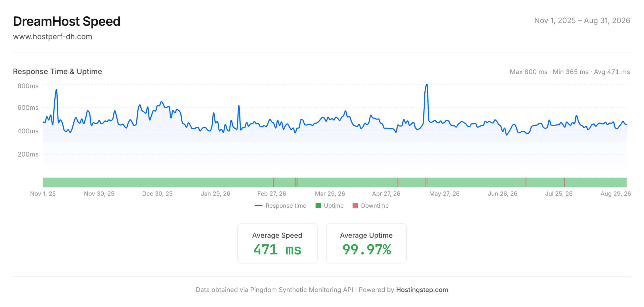Screen dimensions: 644x307
Task: Click the downtime marker just after Jun 26, 26
Action: tap(526, 182)
